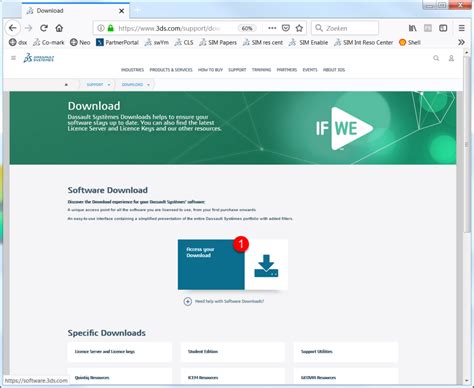
Task: Open the GEOVIA Resources card
Action: [346, 376]
